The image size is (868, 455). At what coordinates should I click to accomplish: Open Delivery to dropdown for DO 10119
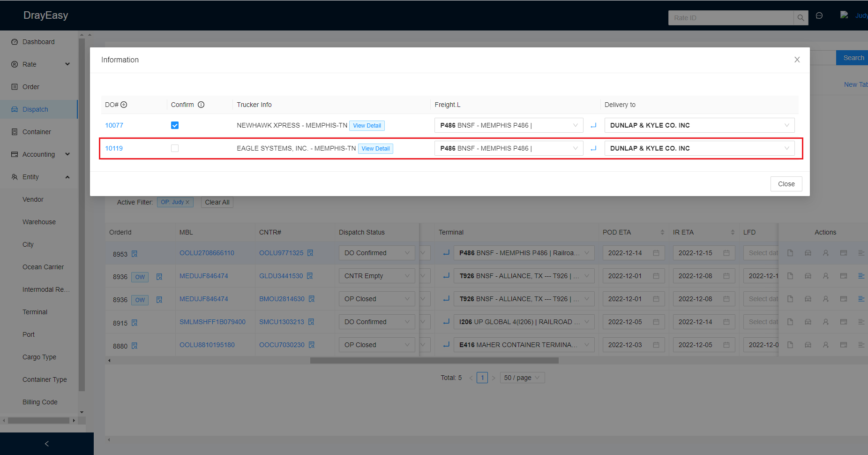click(699, 148)
